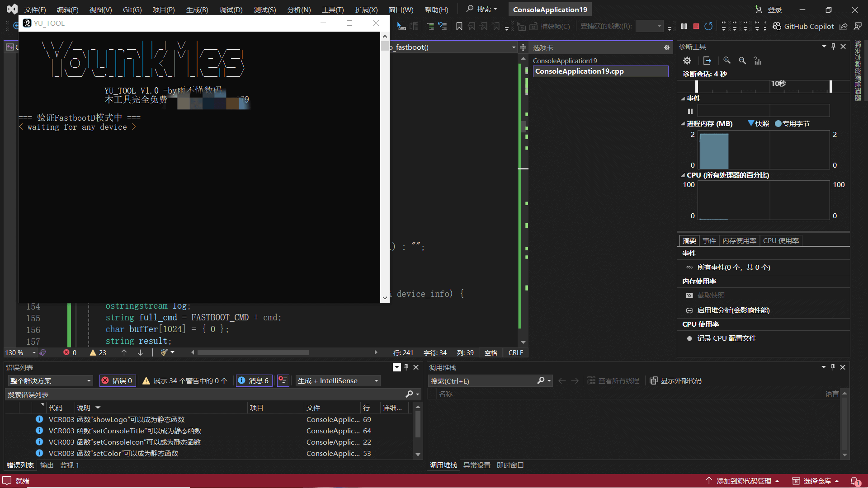Open the error list search options dropdown
Viewport: 868px width, 488px height.
click(x=418, y=394)
